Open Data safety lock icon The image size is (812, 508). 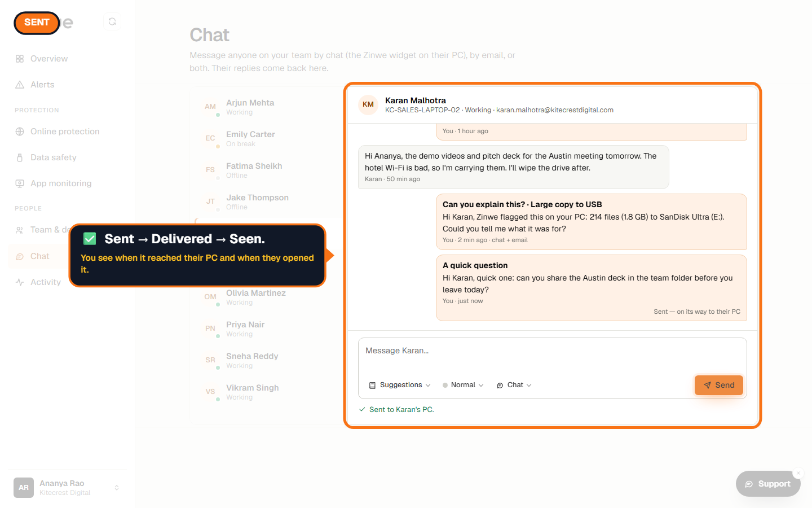coord(20,157)
